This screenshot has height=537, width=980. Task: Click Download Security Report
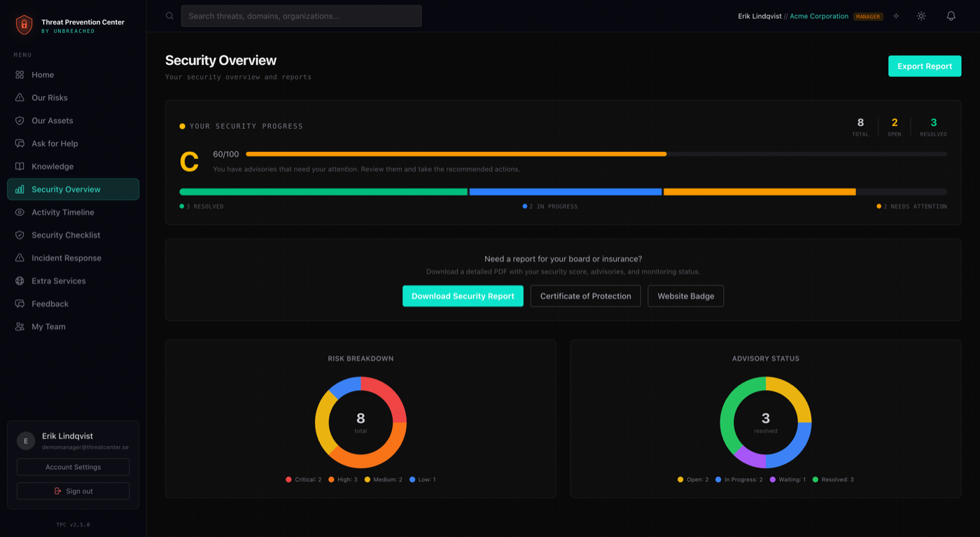pos(463,295)
